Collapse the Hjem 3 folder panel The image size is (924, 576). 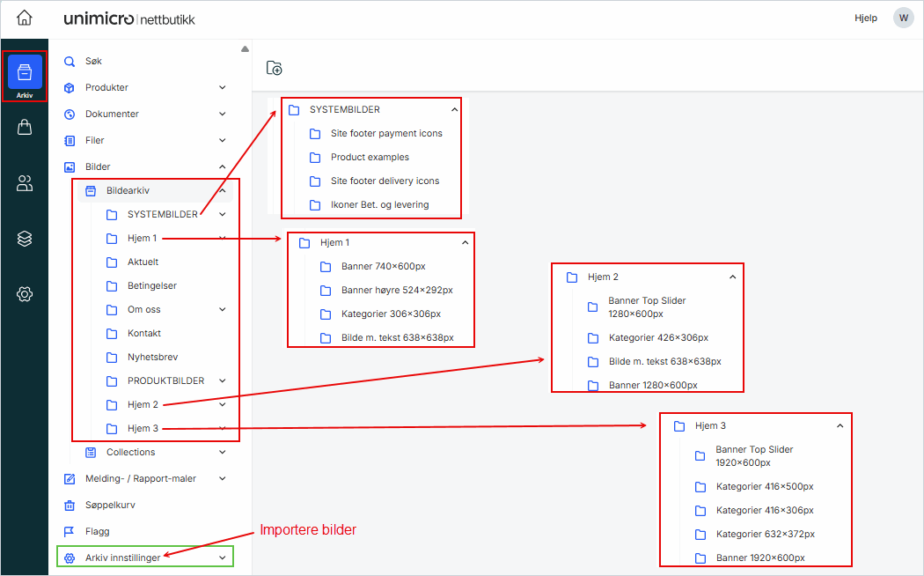pyautogui.click(x=840, y=426)
